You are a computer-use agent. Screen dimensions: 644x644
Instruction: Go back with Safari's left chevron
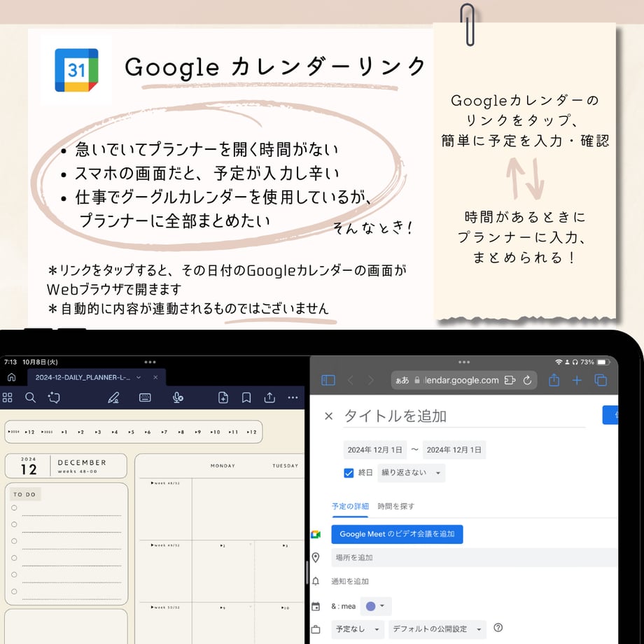coord(350,380)
